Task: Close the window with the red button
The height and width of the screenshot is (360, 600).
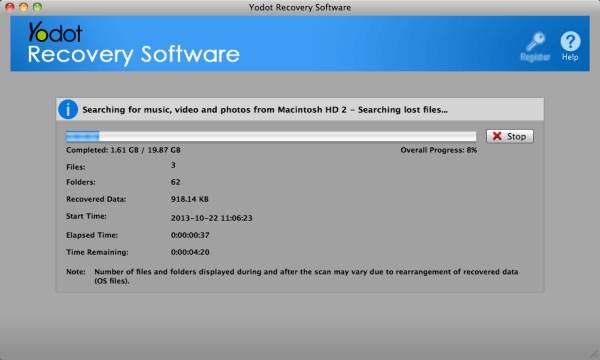Action: [x=10, y=7]
